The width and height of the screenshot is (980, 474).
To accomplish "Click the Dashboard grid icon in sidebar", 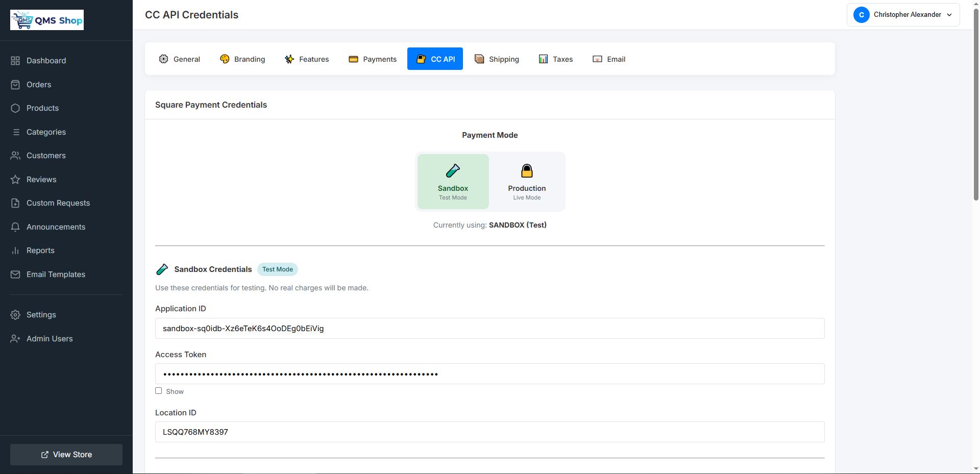I will (x=15, y=61).
